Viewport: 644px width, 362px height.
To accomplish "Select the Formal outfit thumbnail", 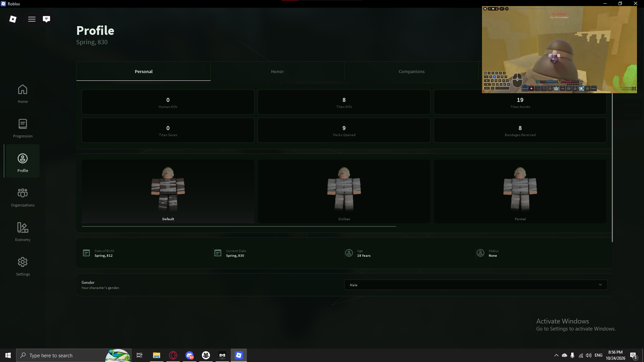I will (520, 191).
